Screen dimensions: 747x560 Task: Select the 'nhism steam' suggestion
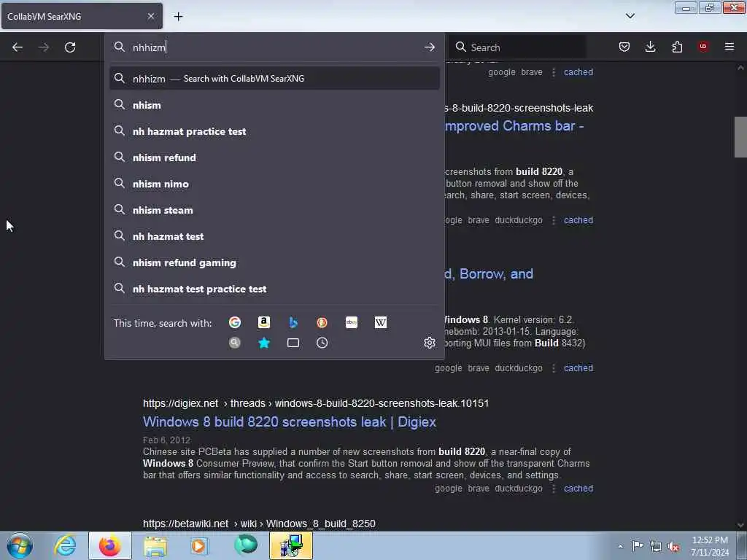(x=274, y=210)
